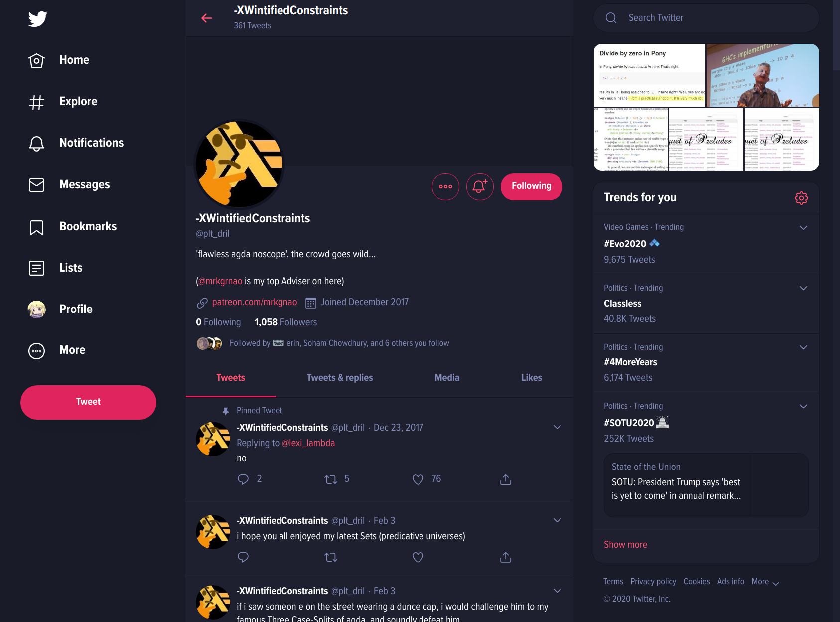Reply to the pinned tweet
This screenshot has width=840, height=622.
243,479
